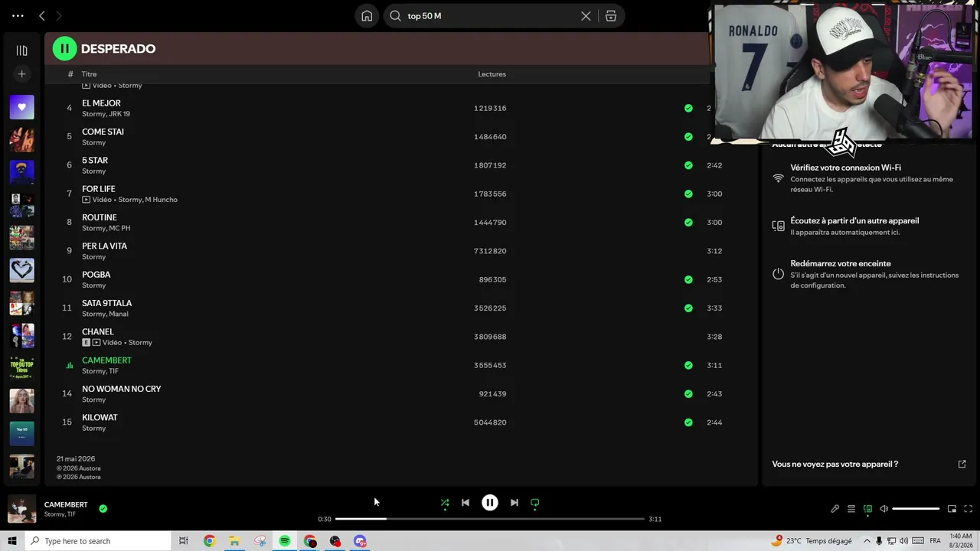Seek within the song progress bar
The image size is (980, 551).
(x=490, y=519)
